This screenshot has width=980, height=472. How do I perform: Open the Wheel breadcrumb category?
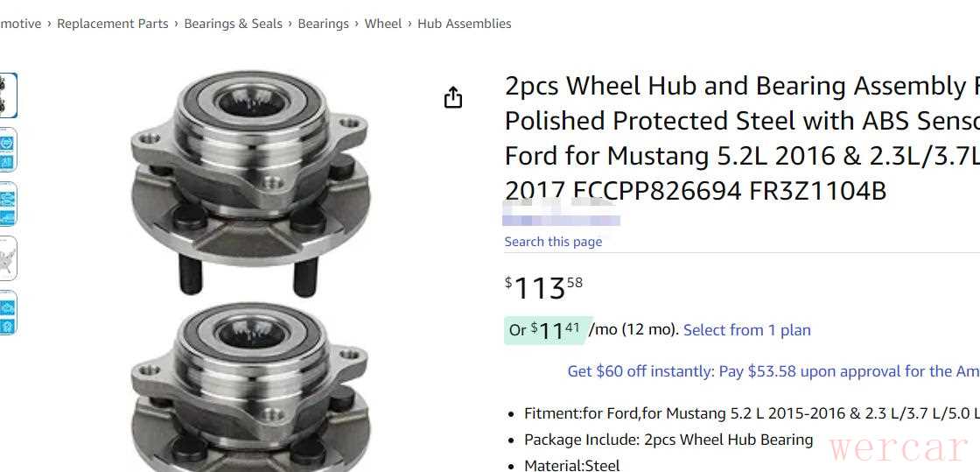point(383,24)
